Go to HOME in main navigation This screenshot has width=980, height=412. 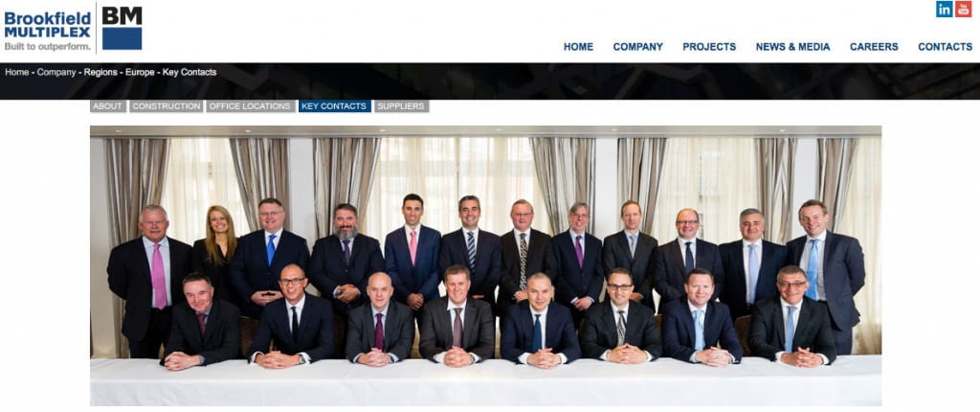[x=578, y=46]
